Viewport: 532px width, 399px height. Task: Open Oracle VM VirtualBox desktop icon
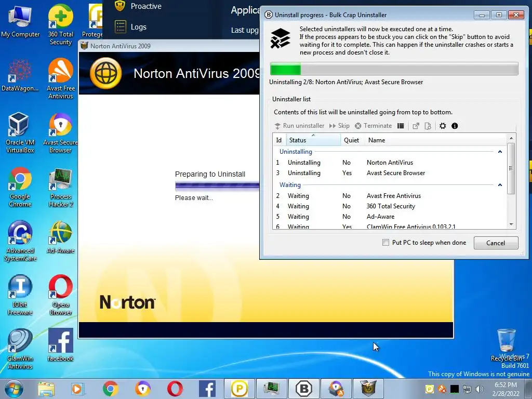point(20,132)
